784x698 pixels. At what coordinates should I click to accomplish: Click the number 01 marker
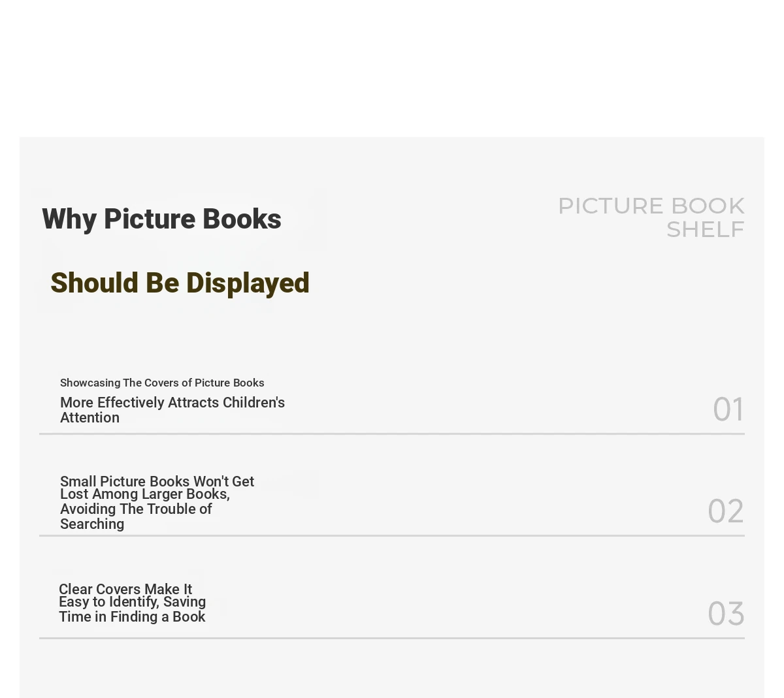coord(728,409)
